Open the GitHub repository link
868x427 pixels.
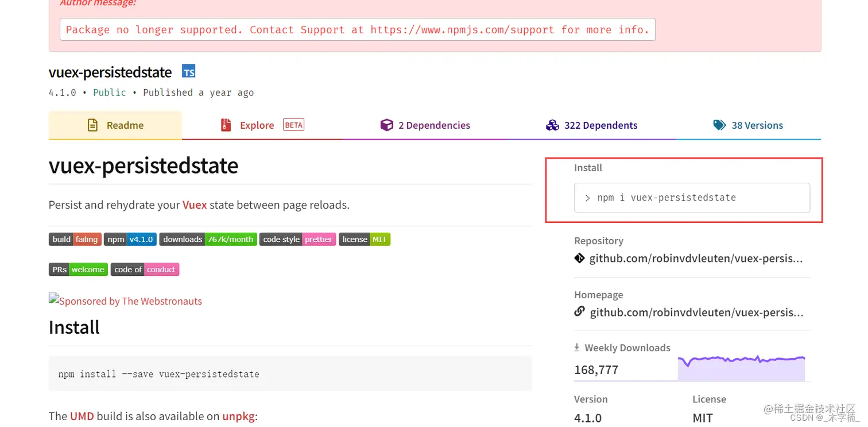tap(696, 258)
